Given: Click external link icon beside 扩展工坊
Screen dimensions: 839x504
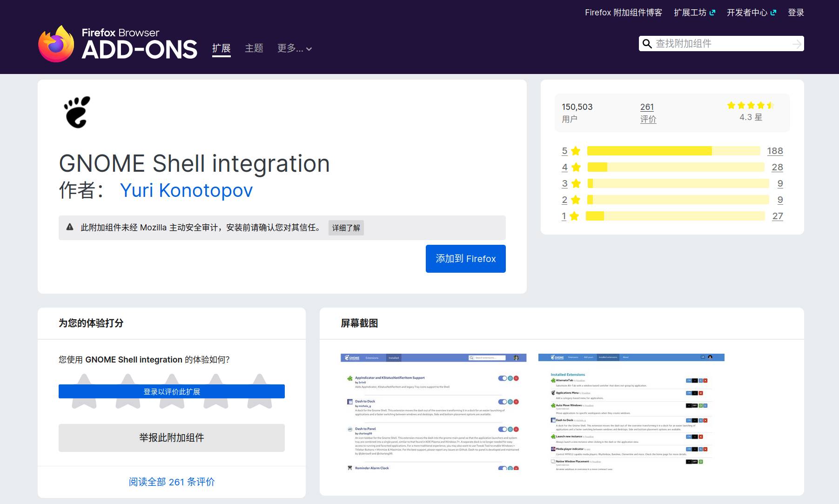Looking at the screenshot, I should point(712,13).
